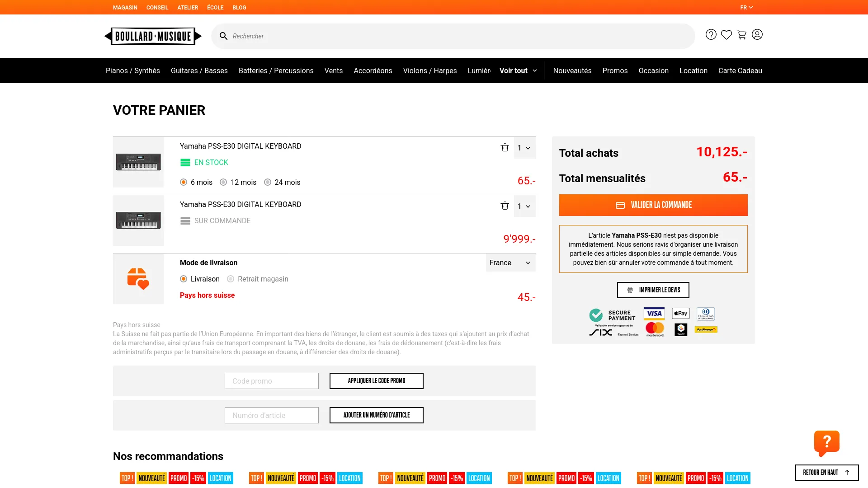Screen dimensions: 868x488
Task: Open the Guitares / Basses category
Action: 199,71
